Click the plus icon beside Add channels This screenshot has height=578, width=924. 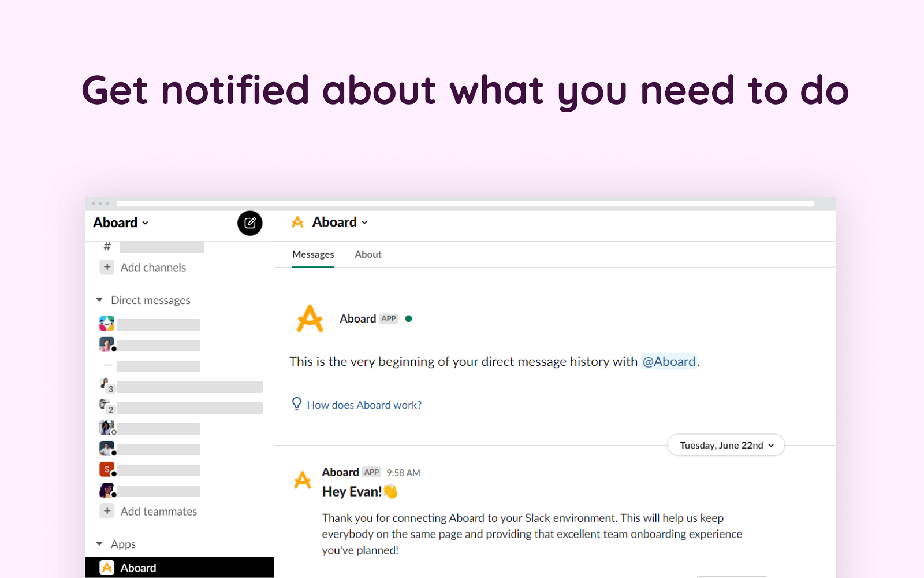tap(107, 267)
